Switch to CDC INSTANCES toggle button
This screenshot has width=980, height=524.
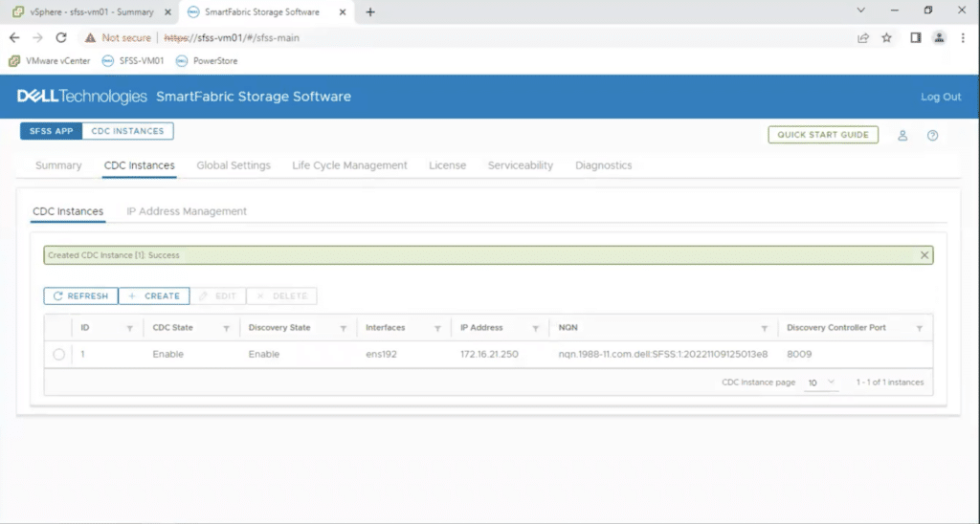127,131
